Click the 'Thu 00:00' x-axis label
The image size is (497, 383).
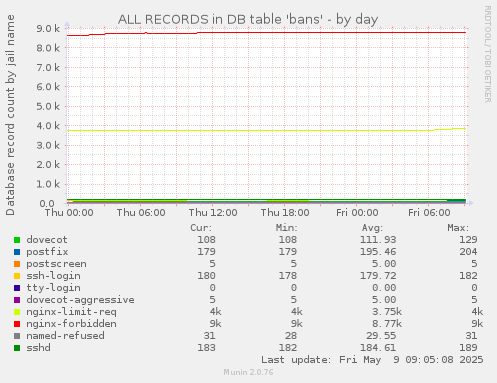pos(69,213)
